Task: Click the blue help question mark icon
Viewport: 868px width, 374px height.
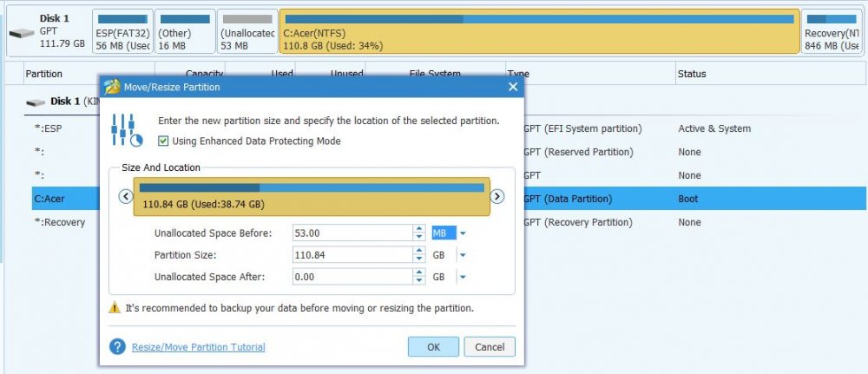Action: tap(117, 347)
